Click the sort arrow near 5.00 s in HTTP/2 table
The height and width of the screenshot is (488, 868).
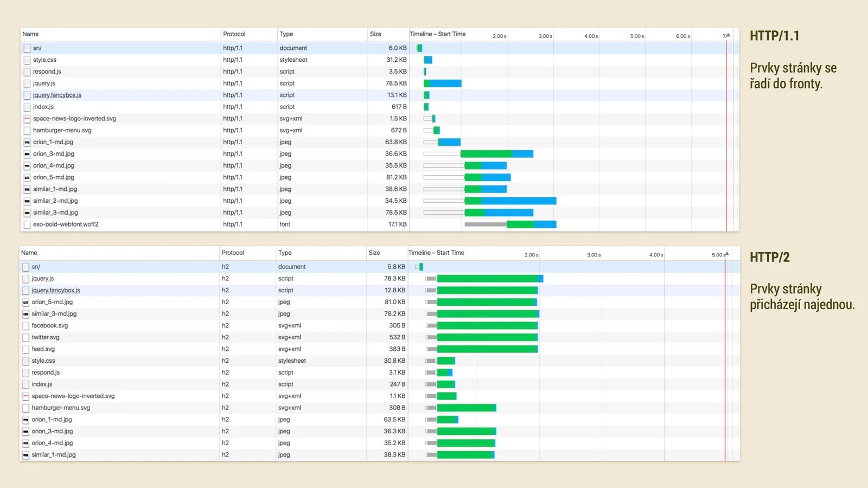click(726, 253)
